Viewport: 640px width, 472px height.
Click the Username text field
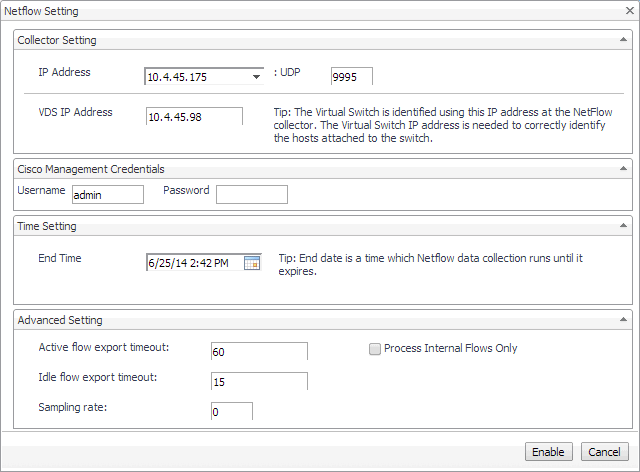pos(107,195)
